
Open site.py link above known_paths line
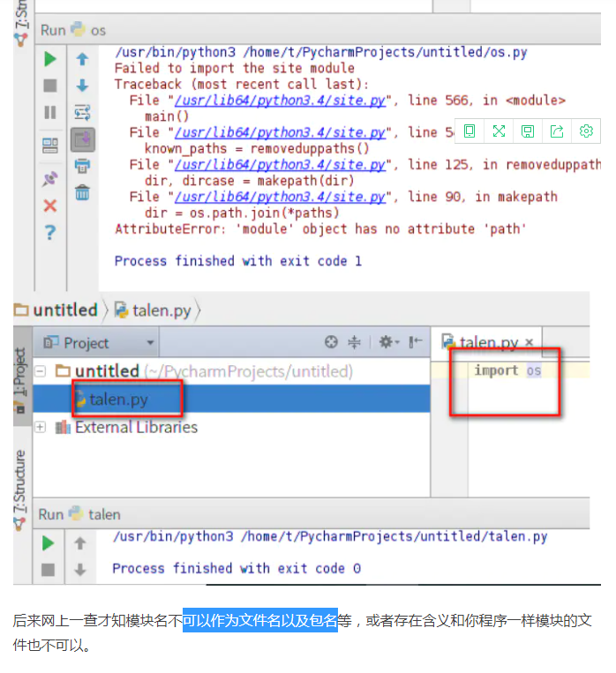[280, 132]
